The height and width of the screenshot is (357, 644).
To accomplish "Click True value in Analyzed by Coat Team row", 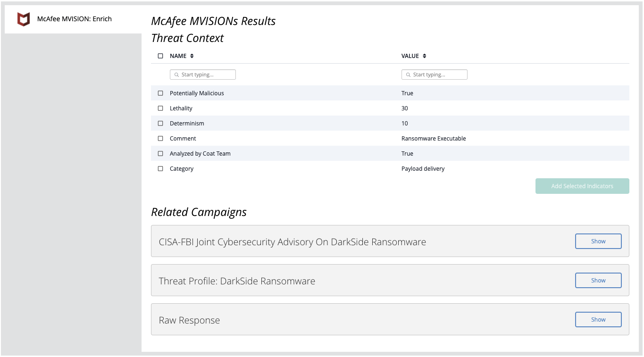I will point(407,154).
